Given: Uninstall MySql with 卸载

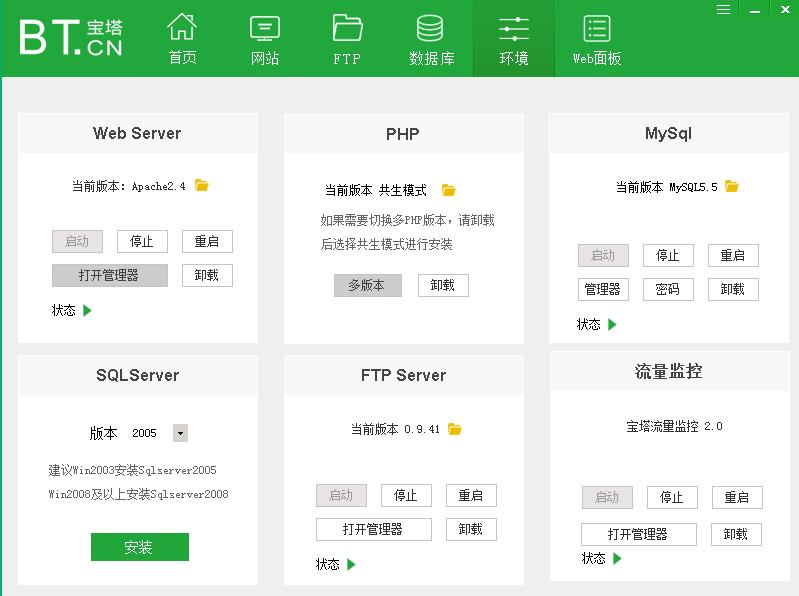Looking at the screenshot, I should tap(733, 289).
